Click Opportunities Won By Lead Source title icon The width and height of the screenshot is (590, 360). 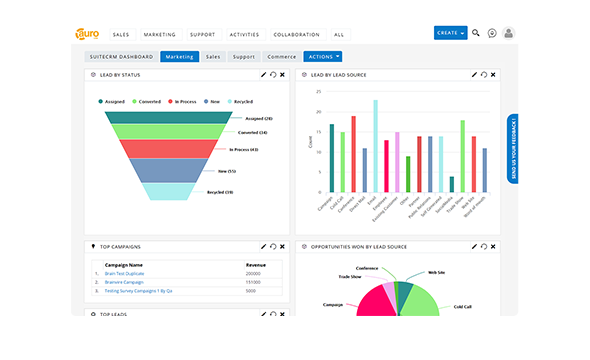pyautogui.click(x=304, y=247)
